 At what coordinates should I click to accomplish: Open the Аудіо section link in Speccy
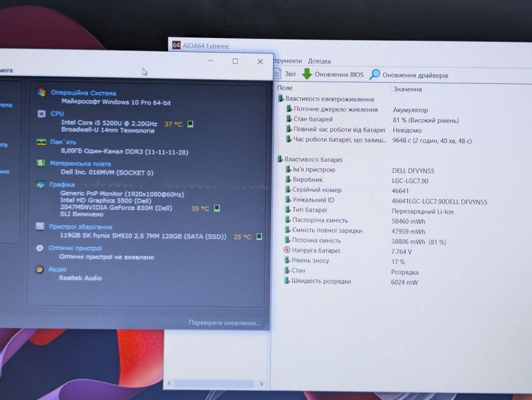pos(57,269)
